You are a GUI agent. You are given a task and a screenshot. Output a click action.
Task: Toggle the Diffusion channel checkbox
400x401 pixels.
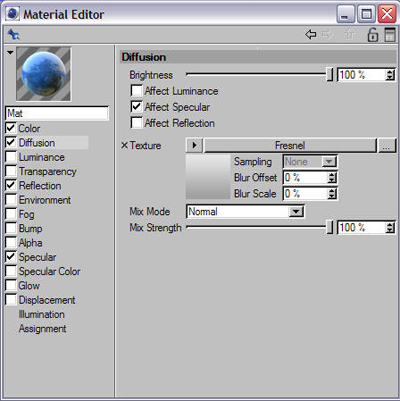[11, 142]
